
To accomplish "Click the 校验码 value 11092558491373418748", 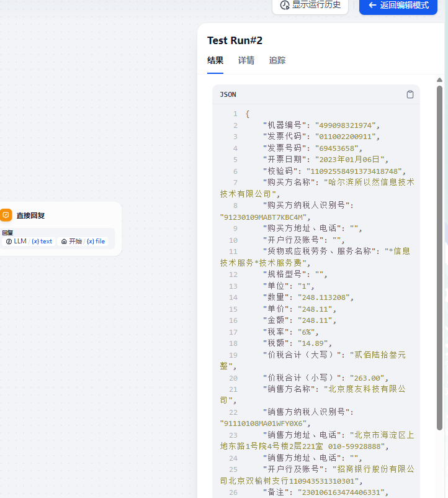I will point(354,171).
